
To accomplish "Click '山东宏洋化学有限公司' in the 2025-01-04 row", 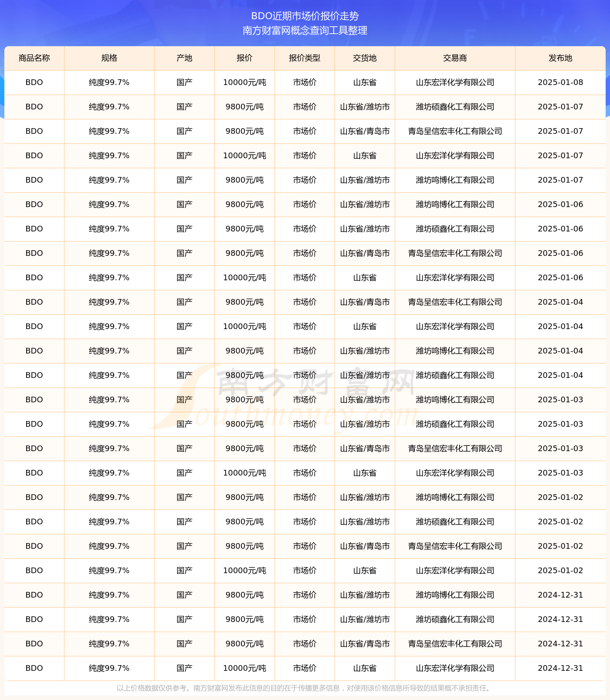I will point(455,326).
